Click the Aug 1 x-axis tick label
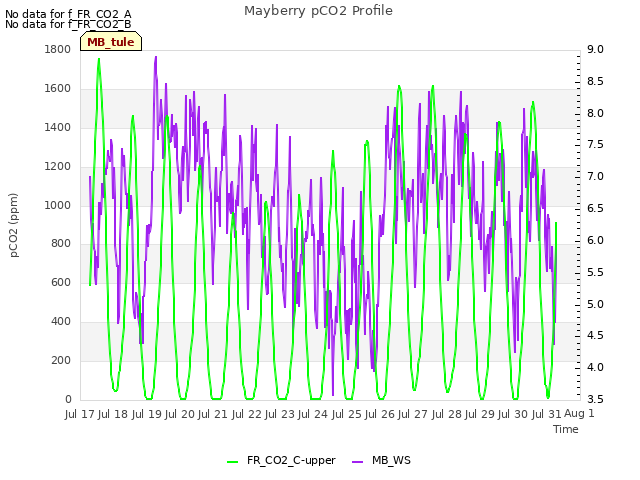The height and width of the screenshot is (480, 640). 579,413
